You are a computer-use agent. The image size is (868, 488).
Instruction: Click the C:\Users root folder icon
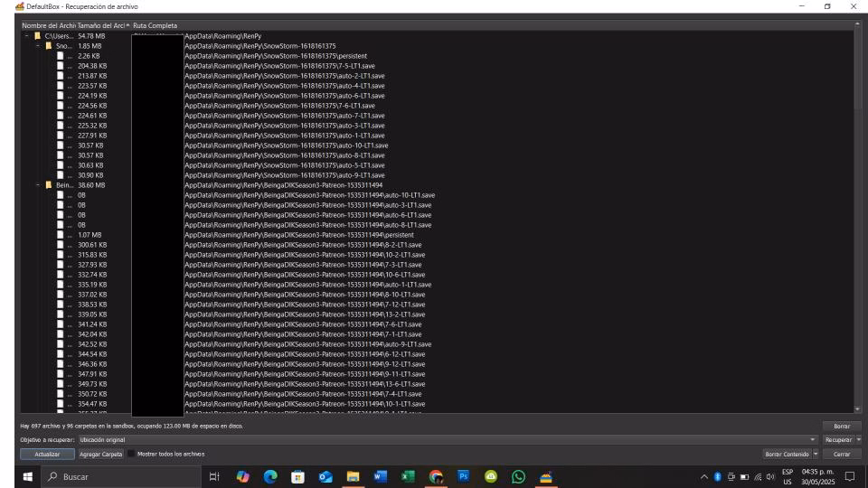38,36
